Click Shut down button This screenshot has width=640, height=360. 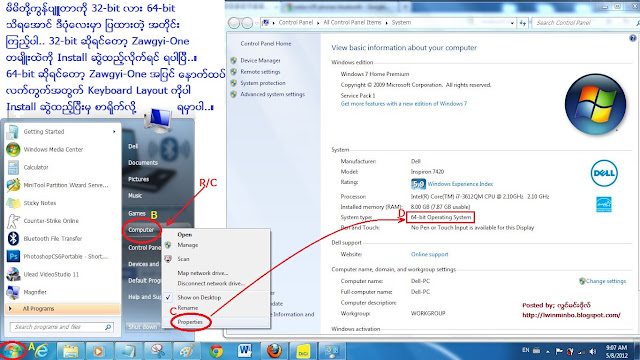click(x=142, y=327)
